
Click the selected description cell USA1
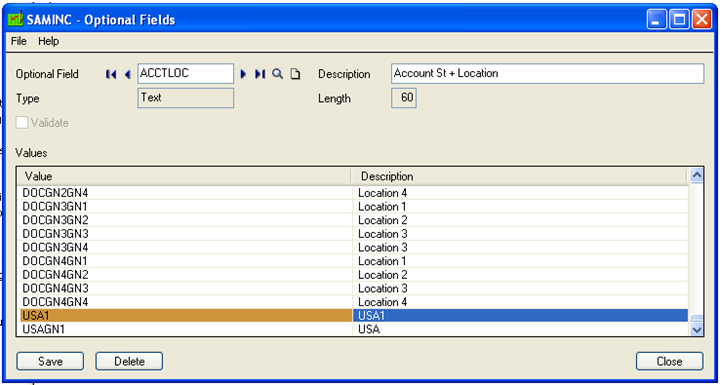pos(520,316)
